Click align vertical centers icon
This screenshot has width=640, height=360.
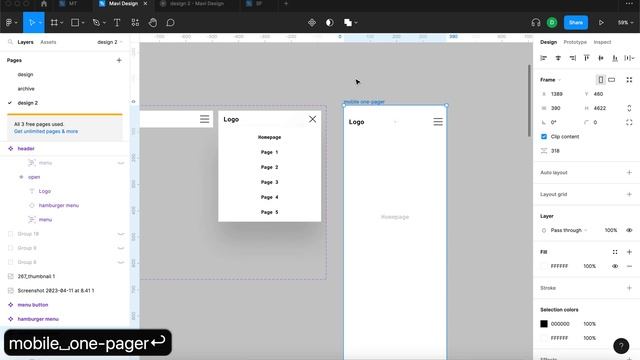tap(601, 58)
